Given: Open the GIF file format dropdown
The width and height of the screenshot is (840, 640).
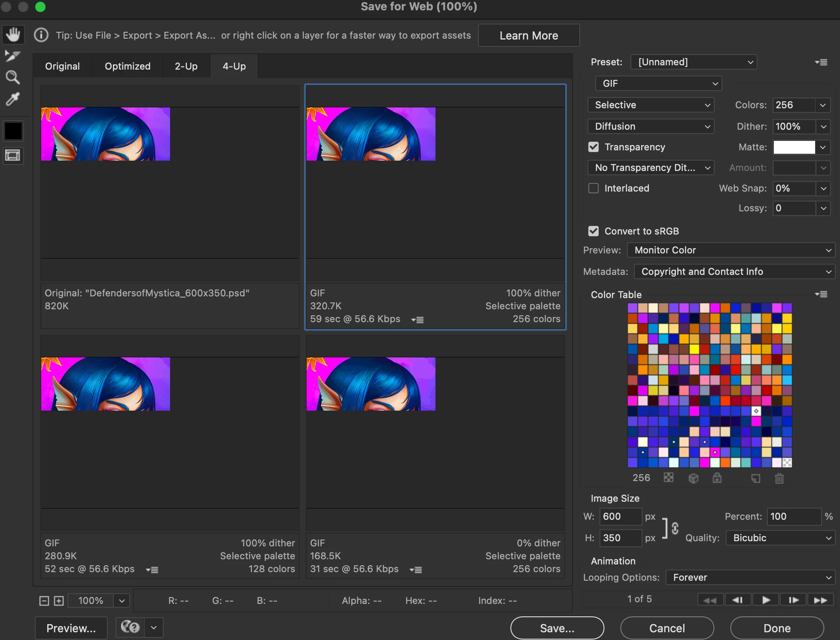Looking at the screenshot, I should [658, 83].
